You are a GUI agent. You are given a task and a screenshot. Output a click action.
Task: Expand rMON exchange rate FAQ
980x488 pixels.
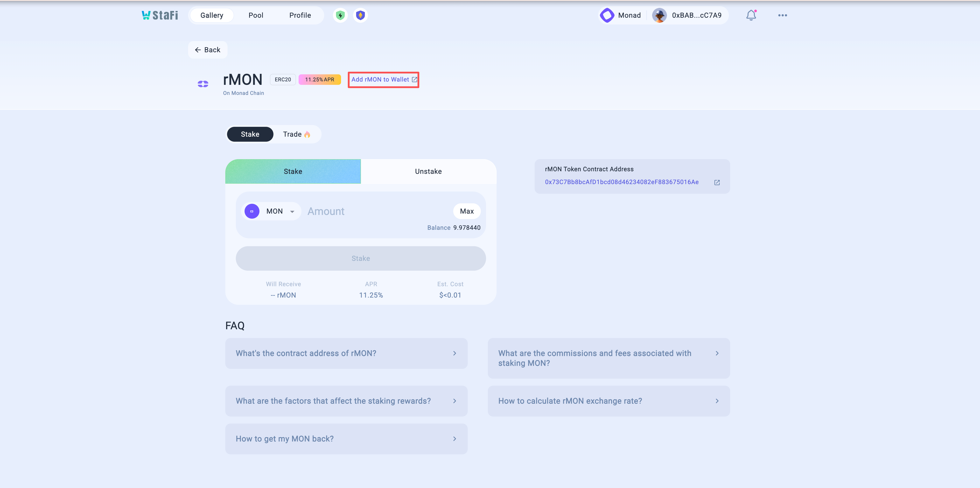coord(608,401)
